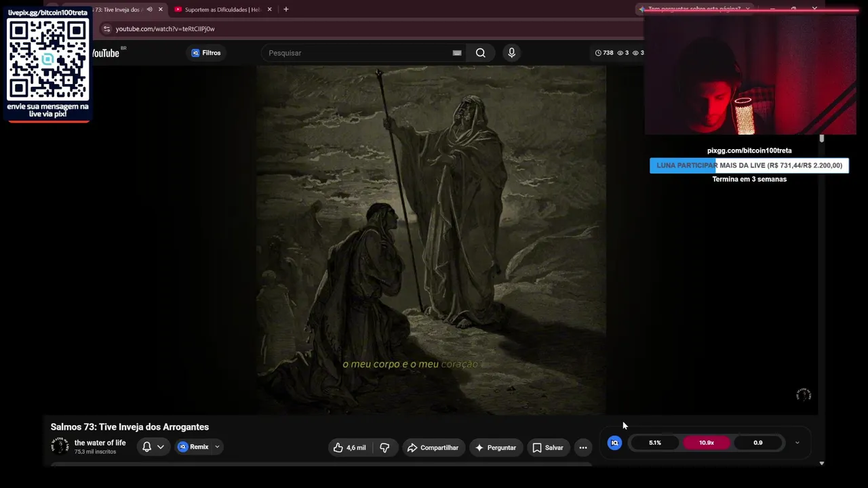Click the 738 clock stat in header

[604, 53]
